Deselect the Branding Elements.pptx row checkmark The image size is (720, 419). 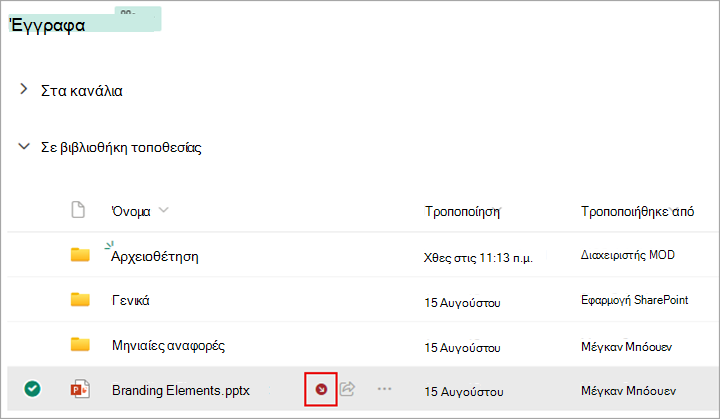click(32, 389)
